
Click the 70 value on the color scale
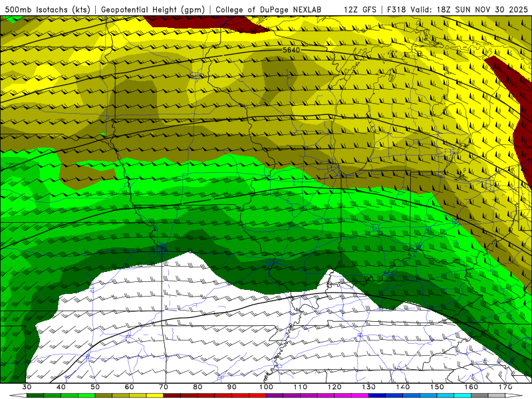[x=164, y=387]
